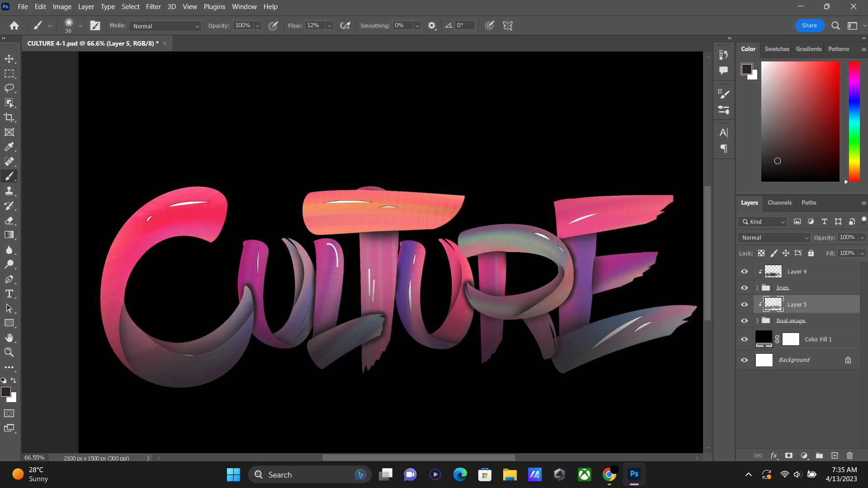Open the brush blending Mode dropdown
This screenshot has width=868, height=488.
click(165, 26)
